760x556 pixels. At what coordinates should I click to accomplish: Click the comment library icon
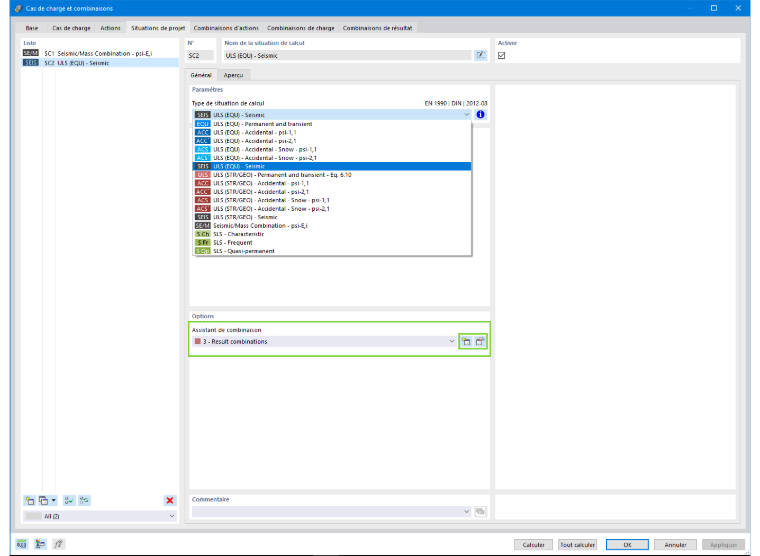pyautogui.click(x=480, y=511)
